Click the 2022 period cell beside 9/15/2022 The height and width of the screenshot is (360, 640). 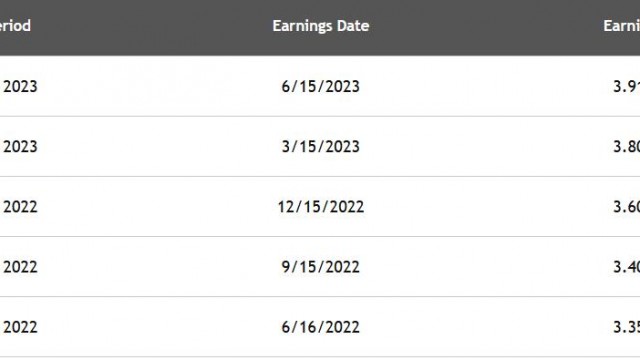coord(20,267)
